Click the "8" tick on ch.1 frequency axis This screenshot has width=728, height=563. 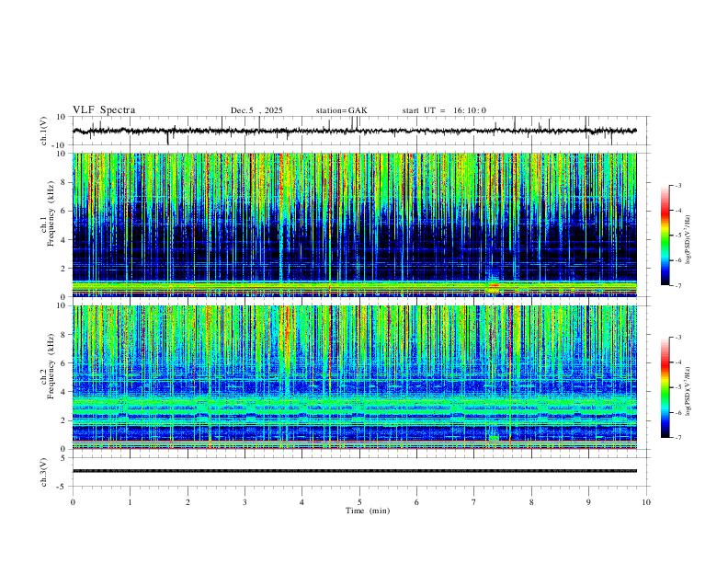click(x=63, y=182)
